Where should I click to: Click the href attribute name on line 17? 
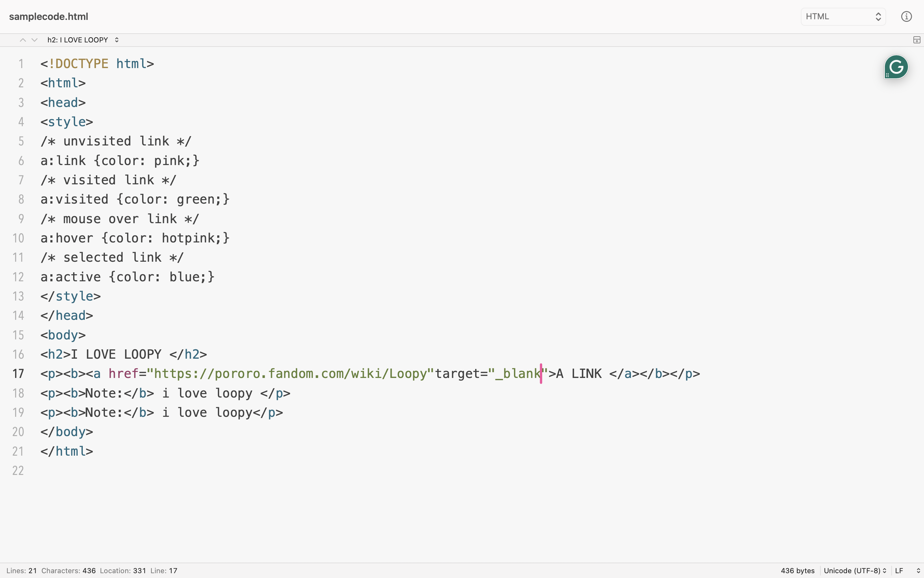coord(123,373)
